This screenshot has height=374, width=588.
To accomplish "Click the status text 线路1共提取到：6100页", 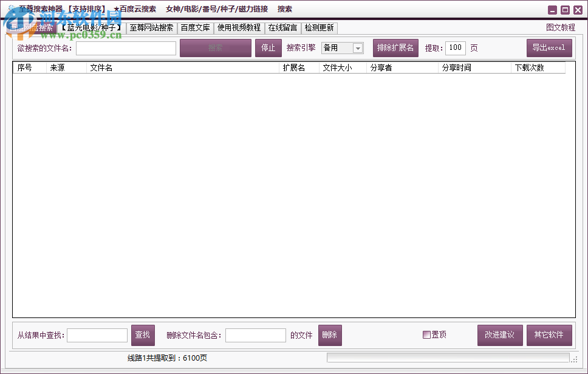I will pos(167,358).
